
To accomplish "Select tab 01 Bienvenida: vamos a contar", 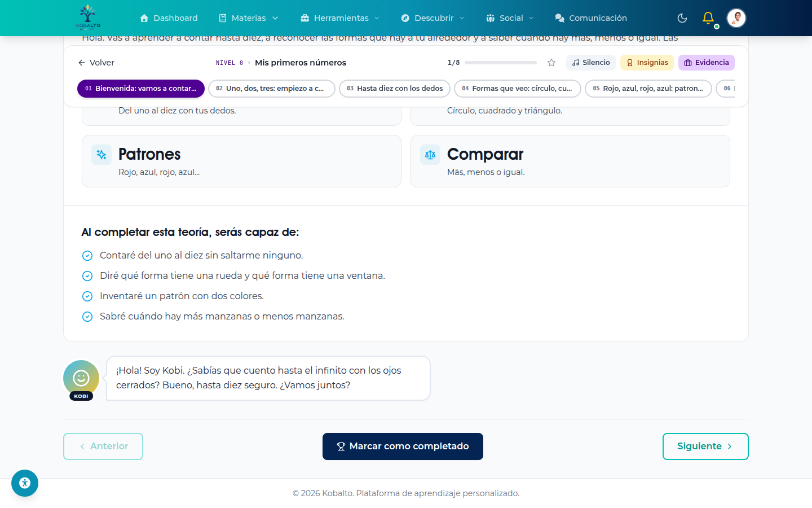I will 141,89.
